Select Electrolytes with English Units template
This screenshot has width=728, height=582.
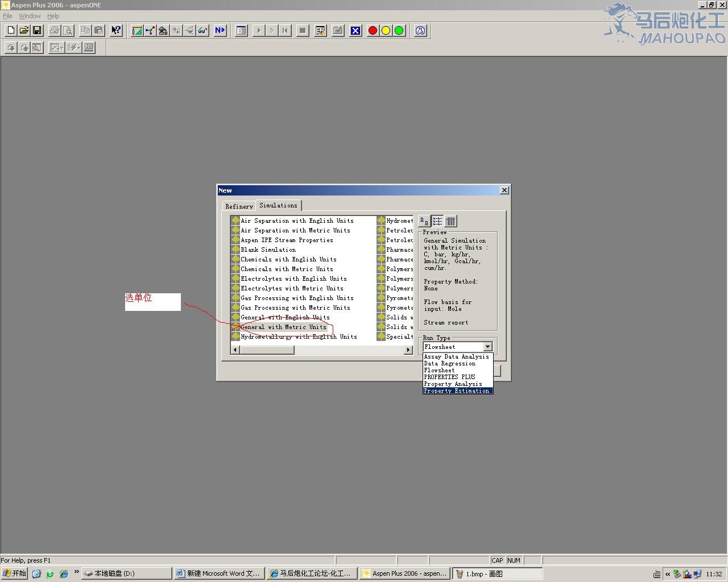tap(289, 278)
